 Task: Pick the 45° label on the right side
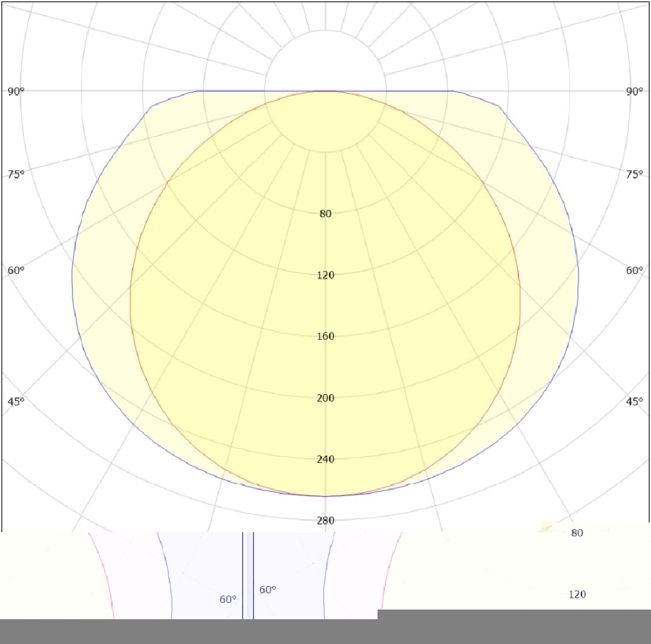[635, 401]
